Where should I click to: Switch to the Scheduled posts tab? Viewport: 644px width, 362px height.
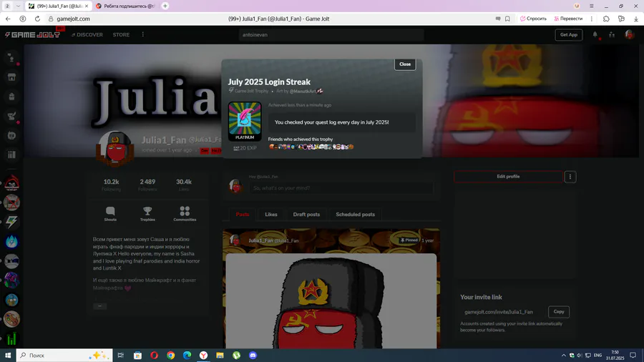pos(355,214)
